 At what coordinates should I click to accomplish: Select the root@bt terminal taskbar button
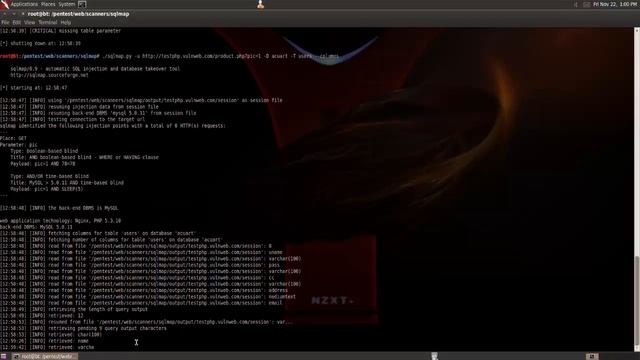[x=44, y=356]
